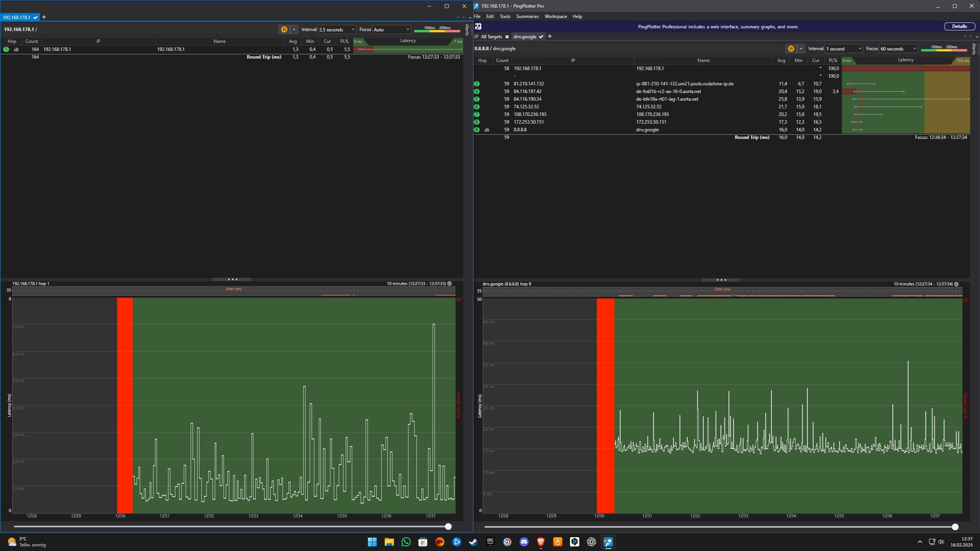This screenshot has height=551, width=980.
Task: Click the right timeline slider handle
Action: coord(955,527)
